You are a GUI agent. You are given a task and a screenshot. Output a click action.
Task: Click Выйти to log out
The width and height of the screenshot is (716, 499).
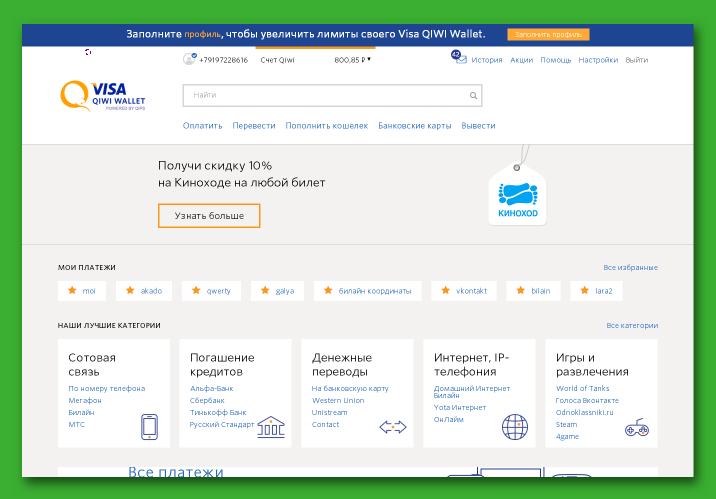[637, 60]
